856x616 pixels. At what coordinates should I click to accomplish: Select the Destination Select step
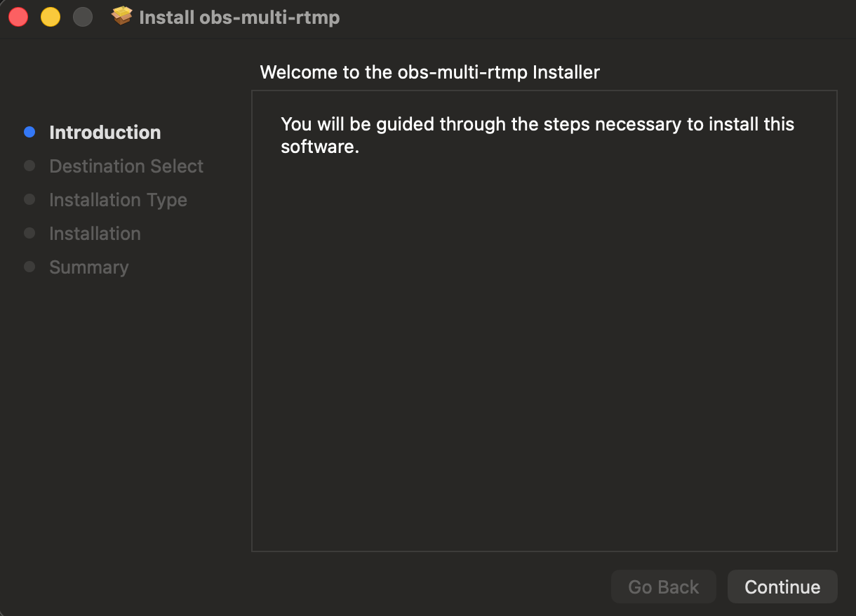tap(126, 166)
